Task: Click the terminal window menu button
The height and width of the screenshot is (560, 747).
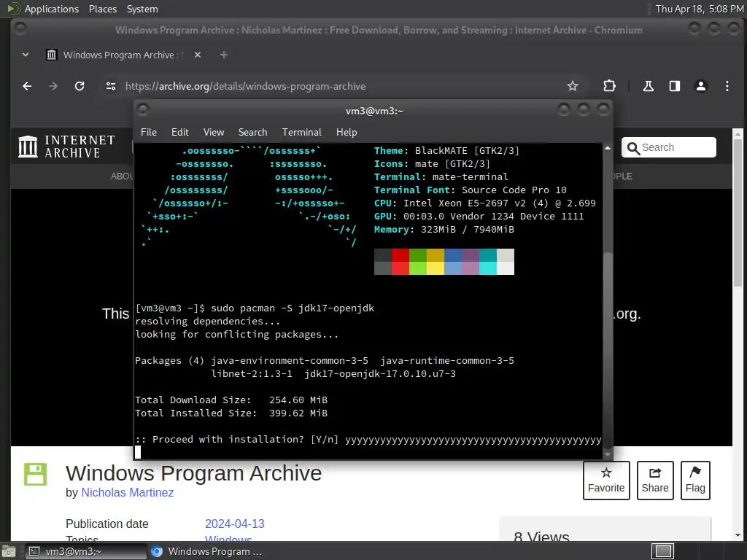Action: point(142,110)
